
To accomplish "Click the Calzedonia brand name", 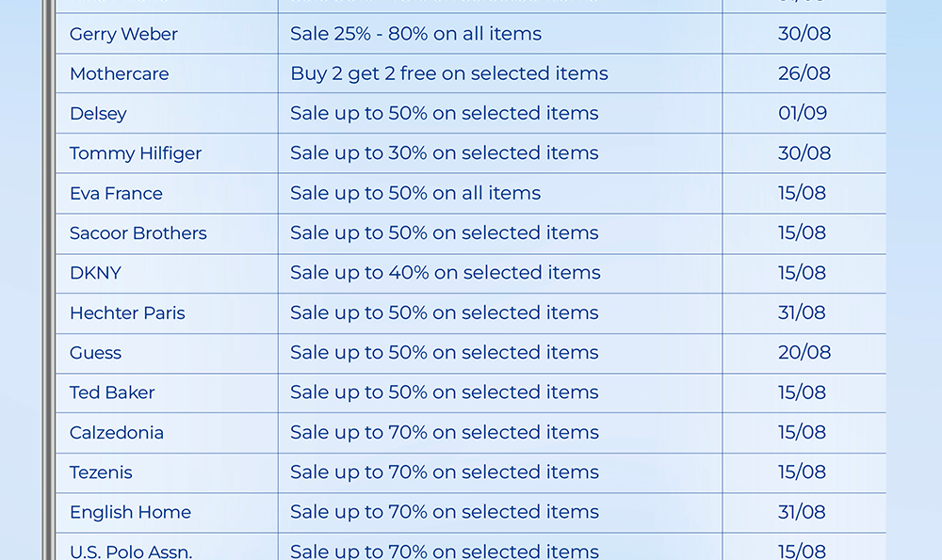I will coord(117,433).
